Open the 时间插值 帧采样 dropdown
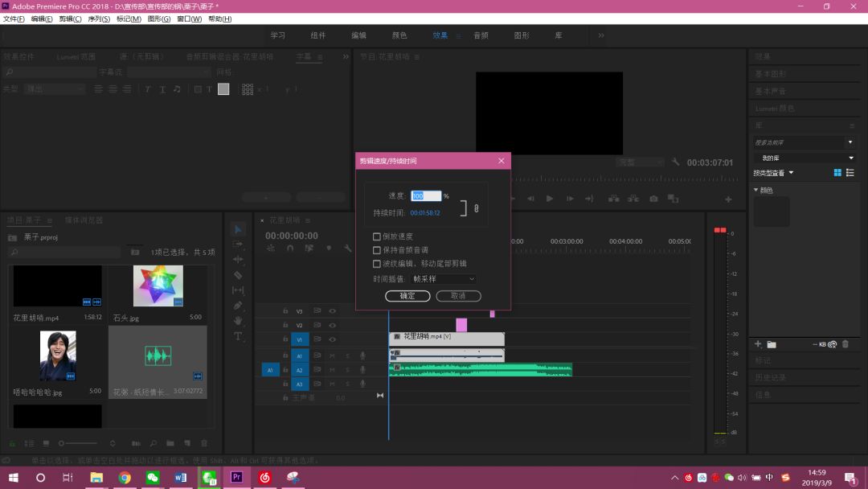The image size is (868, 489). [x=444, y=279]
